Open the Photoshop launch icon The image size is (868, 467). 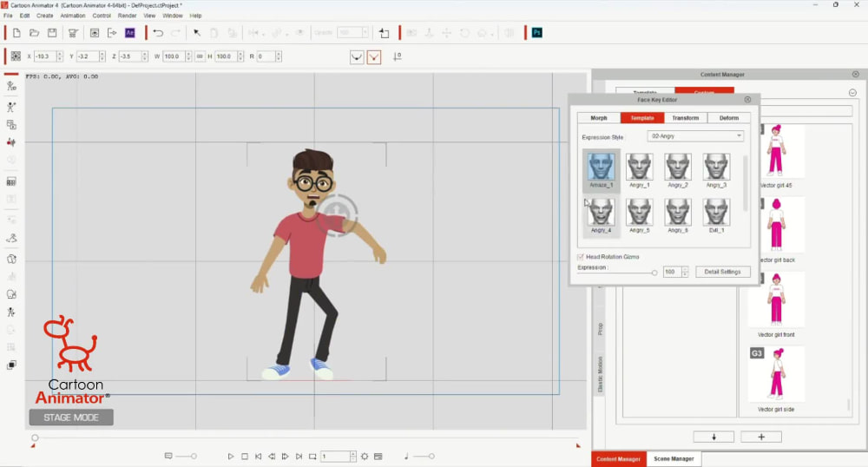point(536,33)
